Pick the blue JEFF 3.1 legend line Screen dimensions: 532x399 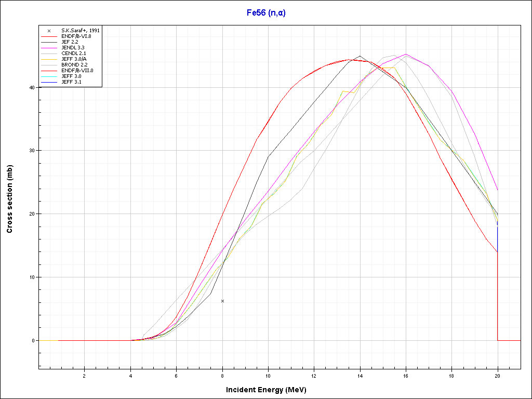49,82
